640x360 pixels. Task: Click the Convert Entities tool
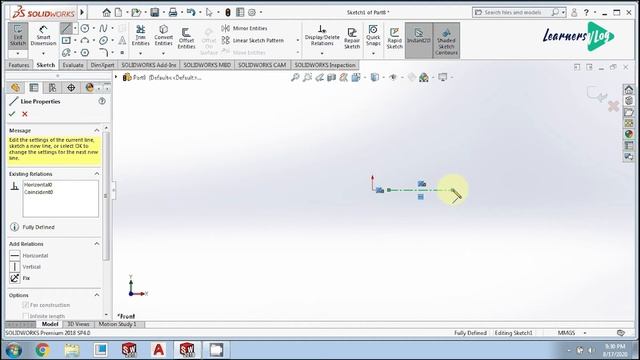pos(163,36)
